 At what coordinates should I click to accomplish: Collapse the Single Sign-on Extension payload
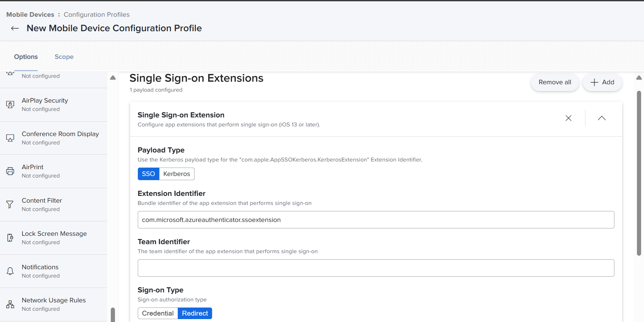(602, 118)
